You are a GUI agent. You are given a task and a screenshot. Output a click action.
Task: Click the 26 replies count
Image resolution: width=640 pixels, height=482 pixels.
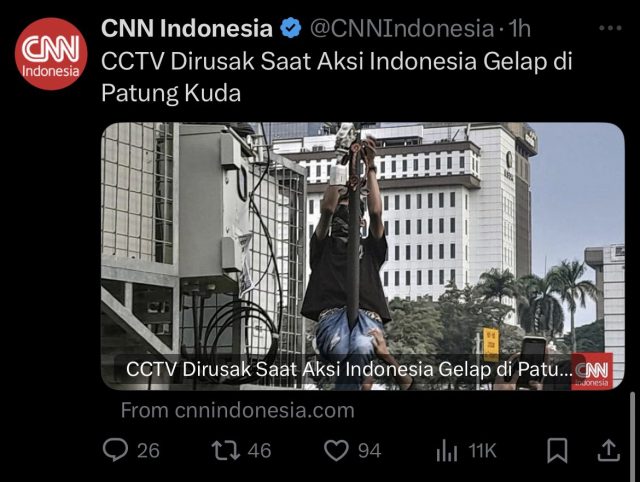coord(148,451)
